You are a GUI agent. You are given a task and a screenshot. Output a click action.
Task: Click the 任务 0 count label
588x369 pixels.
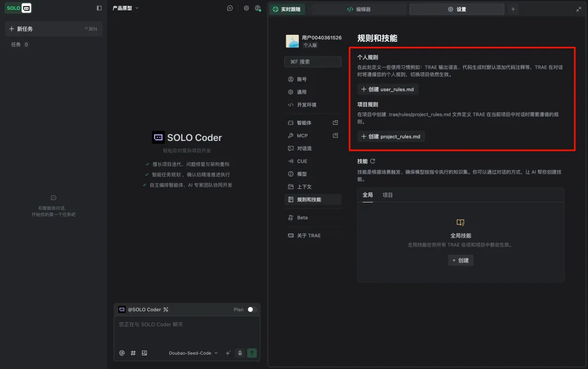pos(20,44)
